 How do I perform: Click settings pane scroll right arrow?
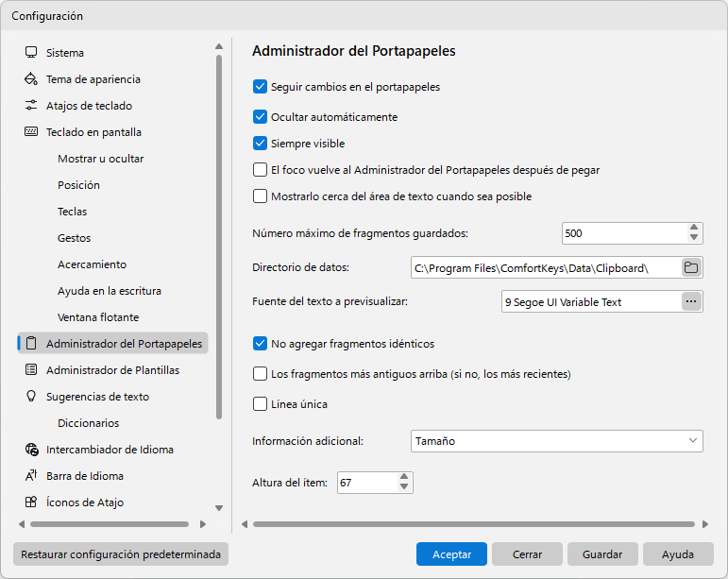point(705,524)
